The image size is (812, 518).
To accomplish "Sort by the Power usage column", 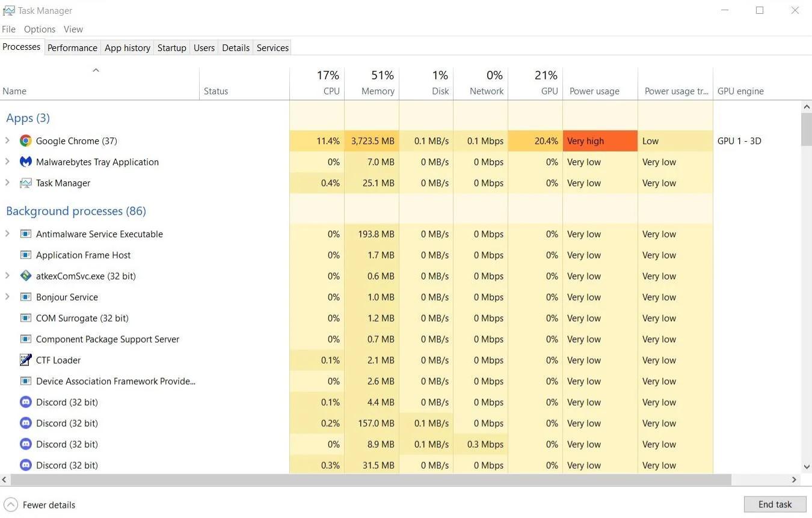I will (x=600, y=84).
